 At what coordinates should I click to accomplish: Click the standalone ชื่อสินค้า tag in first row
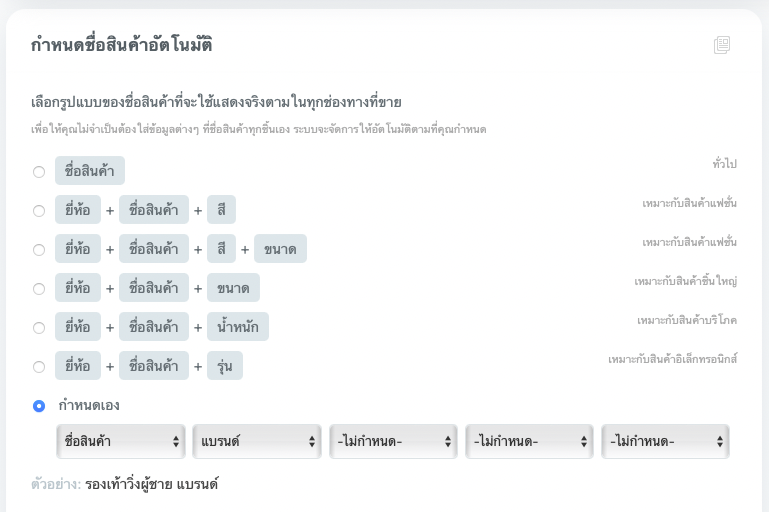pyautogui.click(x=90, y=171)
